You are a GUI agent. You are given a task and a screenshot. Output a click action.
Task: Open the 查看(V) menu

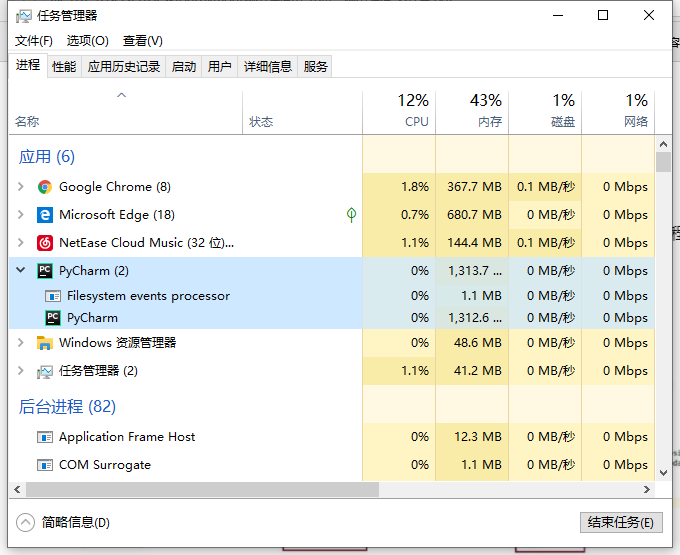pos(143,41)
